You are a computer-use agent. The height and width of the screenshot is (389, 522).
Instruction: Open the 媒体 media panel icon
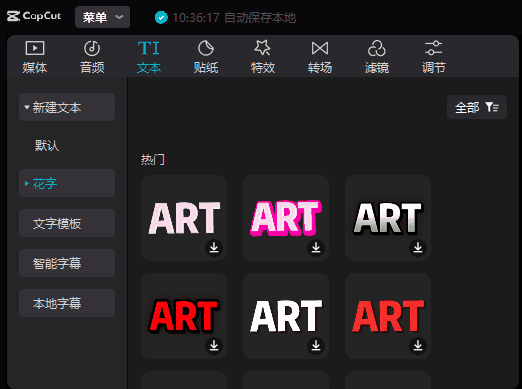pyautogui.click(x=35, y=48)
